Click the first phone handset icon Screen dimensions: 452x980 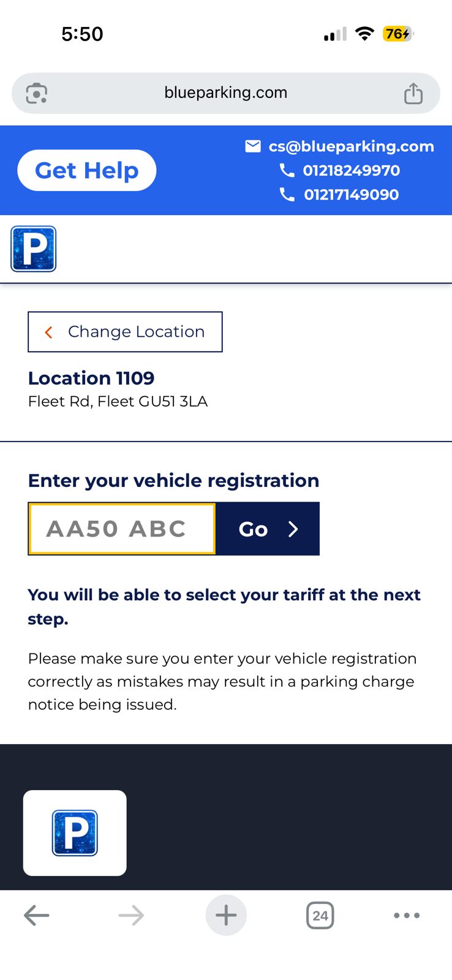point(287,170)
